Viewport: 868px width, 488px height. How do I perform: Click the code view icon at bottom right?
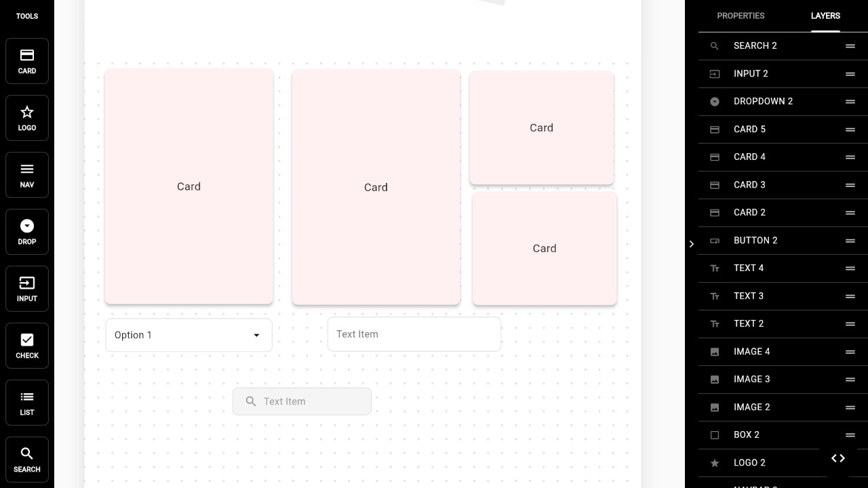click(x=839, y=458)
